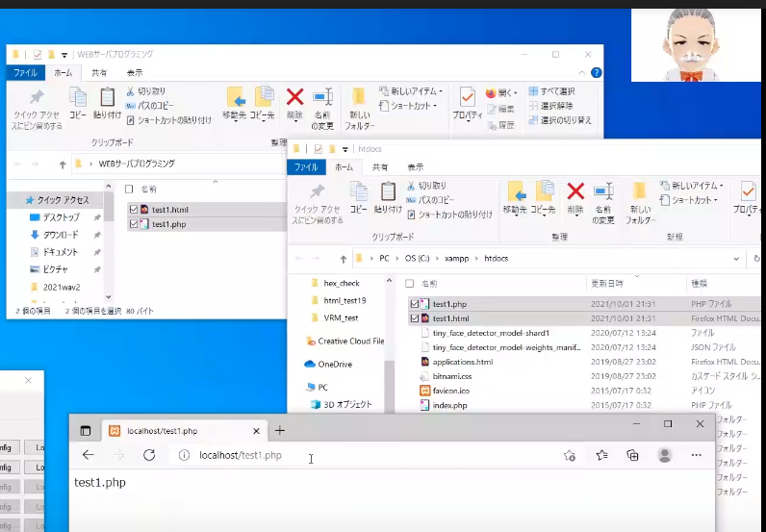Click コピー icon in htdocs window ribbon

[x=359, y=191]
